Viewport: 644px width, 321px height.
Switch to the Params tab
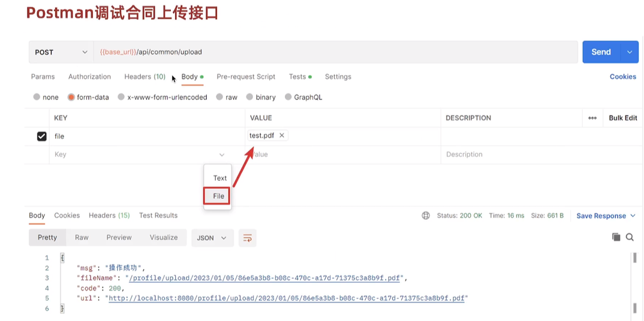43,77
